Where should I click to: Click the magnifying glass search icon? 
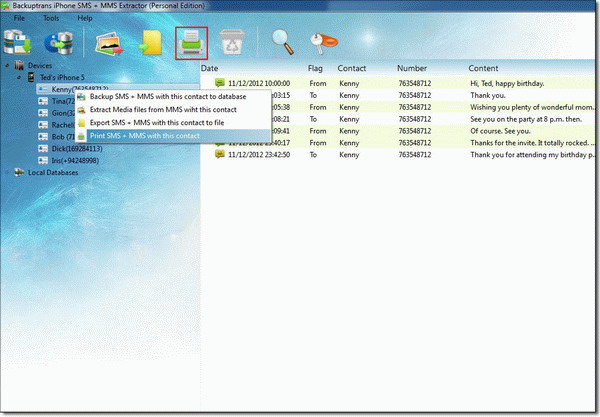click(x=283, y=42)
